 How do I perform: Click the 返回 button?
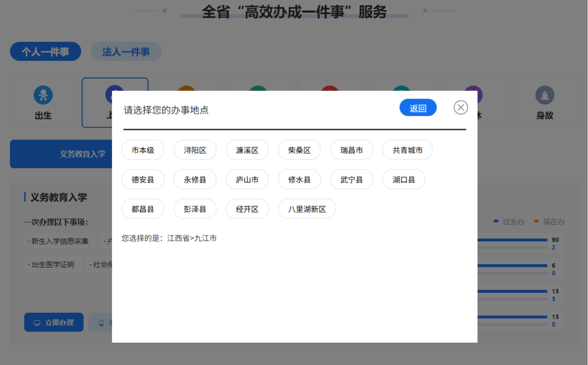point(418,108)
